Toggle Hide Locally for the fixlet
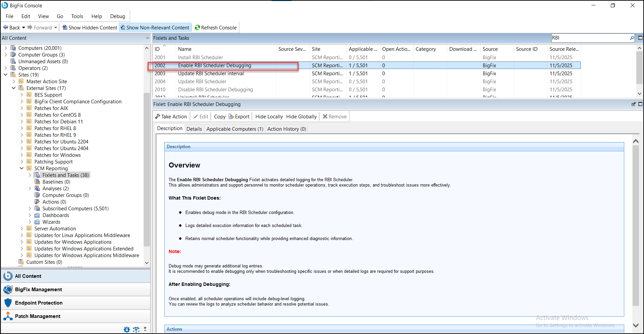The height and width of the screenshot is (334, 644). tap(268, 116)
